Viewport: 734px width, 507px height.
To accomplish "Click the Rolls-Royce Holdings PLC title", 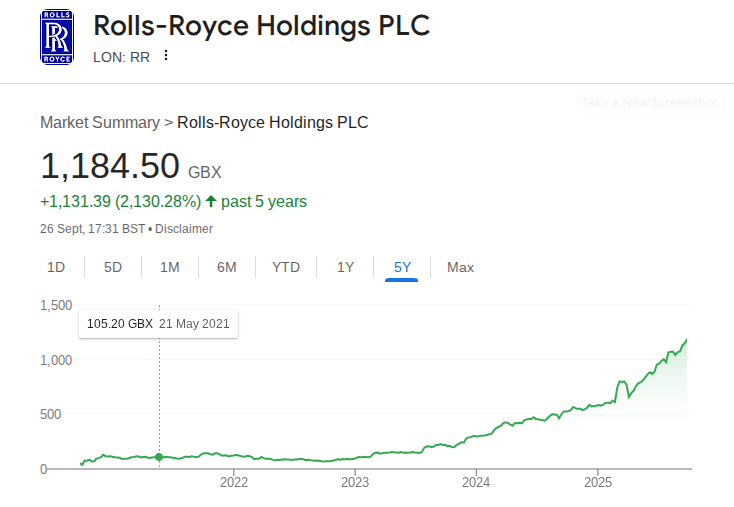I will tap(262, 26).
